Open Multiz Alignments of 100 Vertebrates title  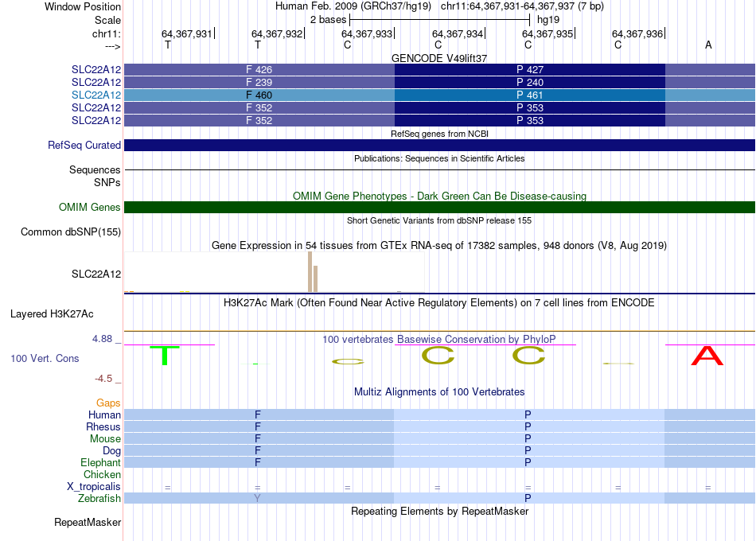click(439, 391)
